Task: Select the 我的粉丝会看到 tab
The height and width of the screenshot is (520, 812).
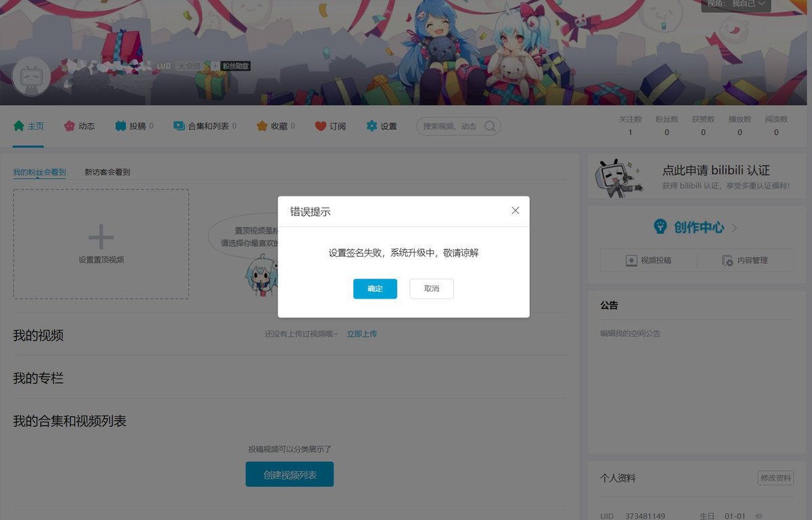Action: click(x=39, y=172)
